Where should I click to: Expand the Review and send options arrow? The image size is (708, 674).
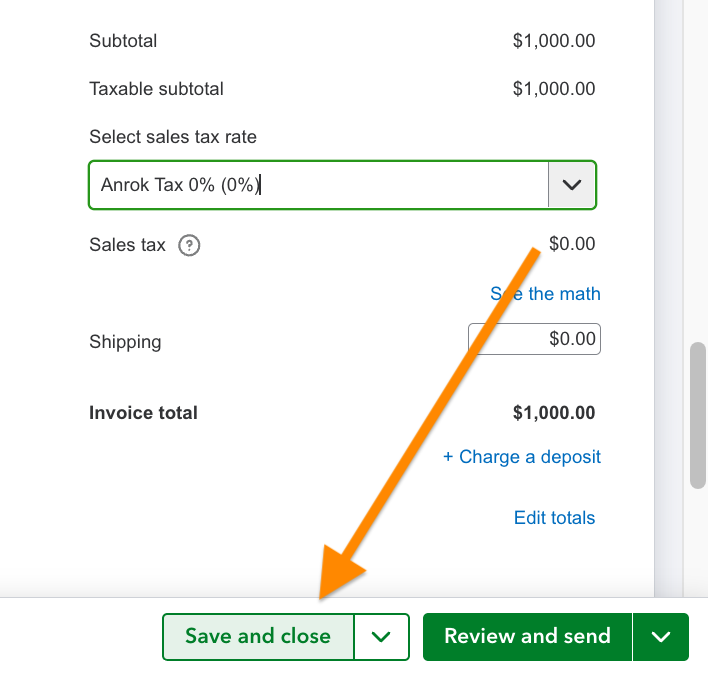[660, 637]
